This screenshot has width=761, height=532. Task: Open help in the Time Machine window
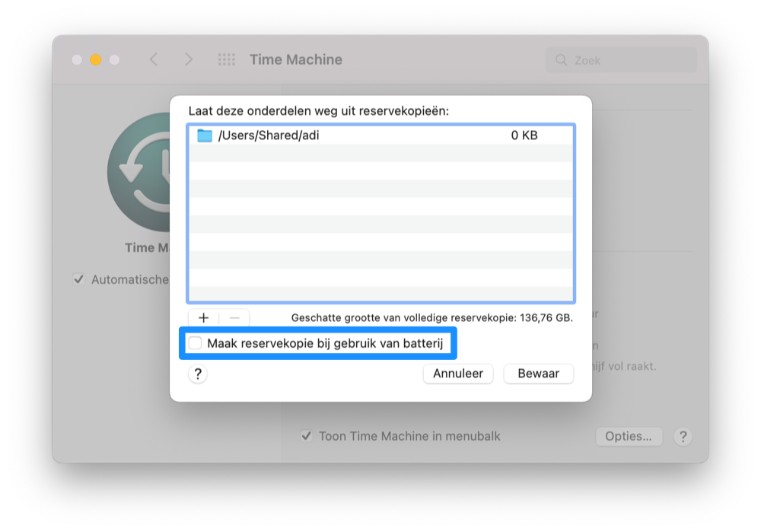point(683,436)
